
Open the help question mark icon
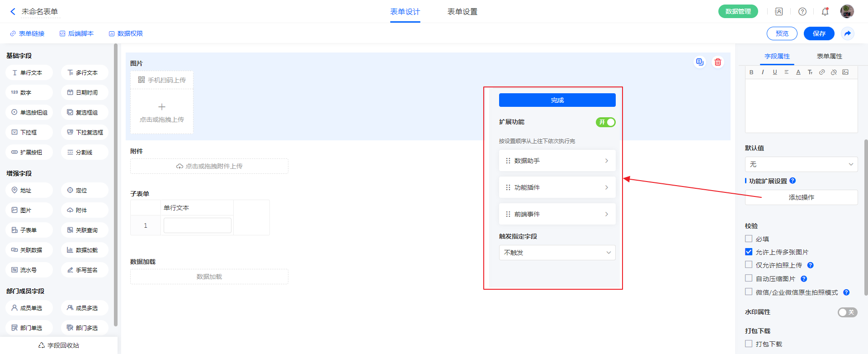click(x=802, y=12)
